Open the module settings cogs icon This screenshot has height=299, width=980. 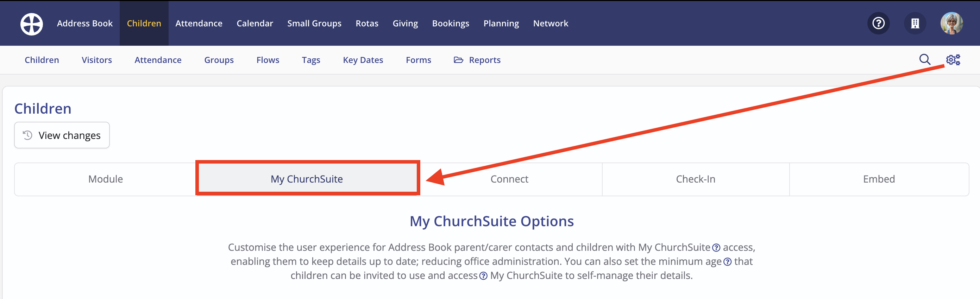pos(953,60)
